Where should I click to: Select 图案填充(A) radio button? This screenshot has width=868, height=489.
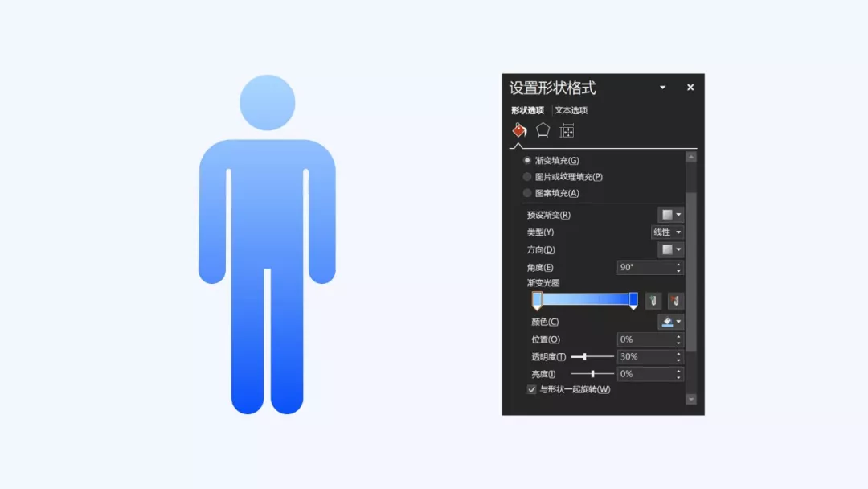527,193
